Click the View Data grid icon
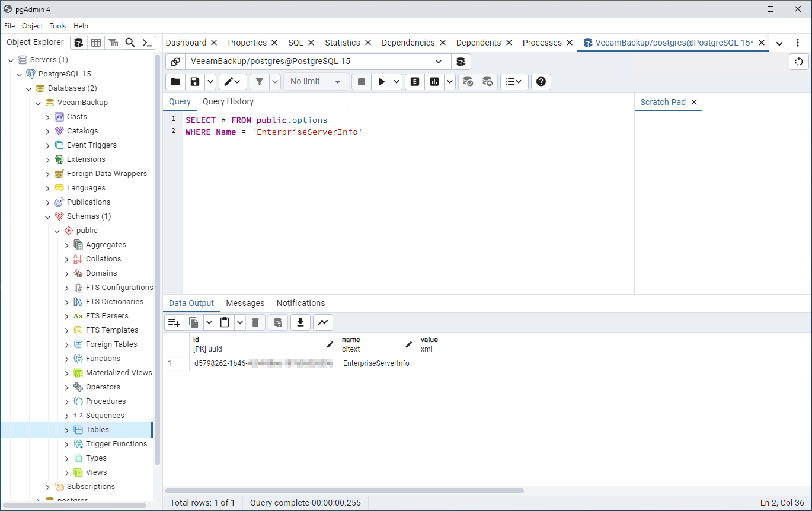The width and height of the screenshot is (812, 511). [x=96, y=43]
